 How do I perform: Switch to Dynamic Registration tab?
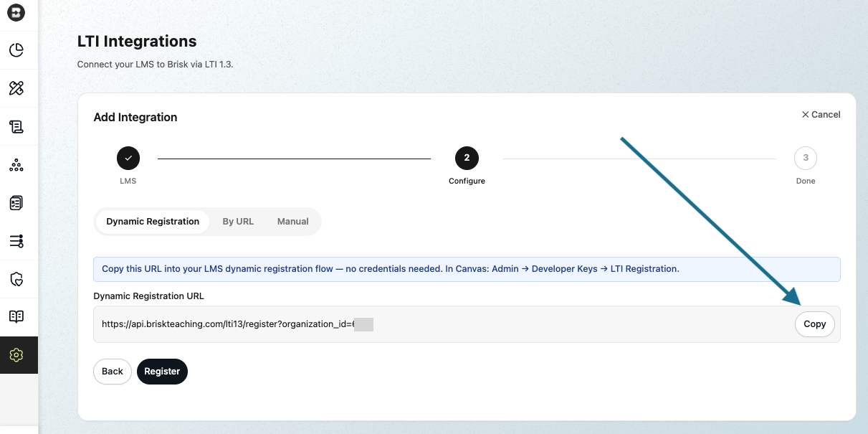pyautogui.click(x=153, y=222)
